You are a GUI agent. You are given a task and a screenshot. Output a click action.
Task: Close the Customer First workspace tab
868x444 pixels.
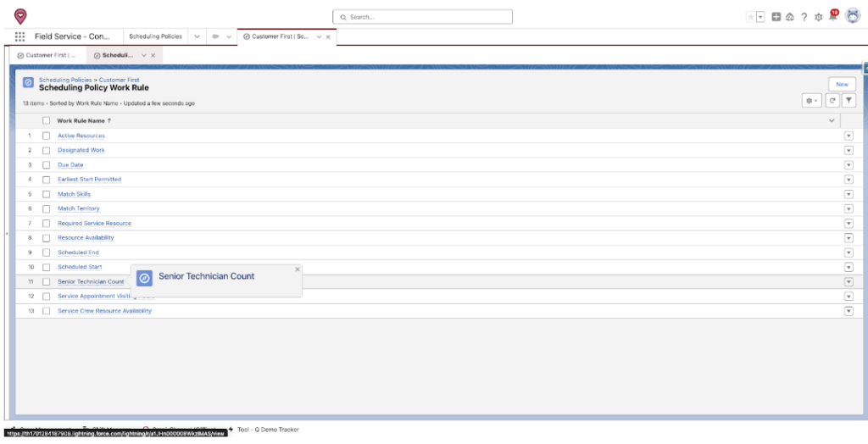[328, 36]
